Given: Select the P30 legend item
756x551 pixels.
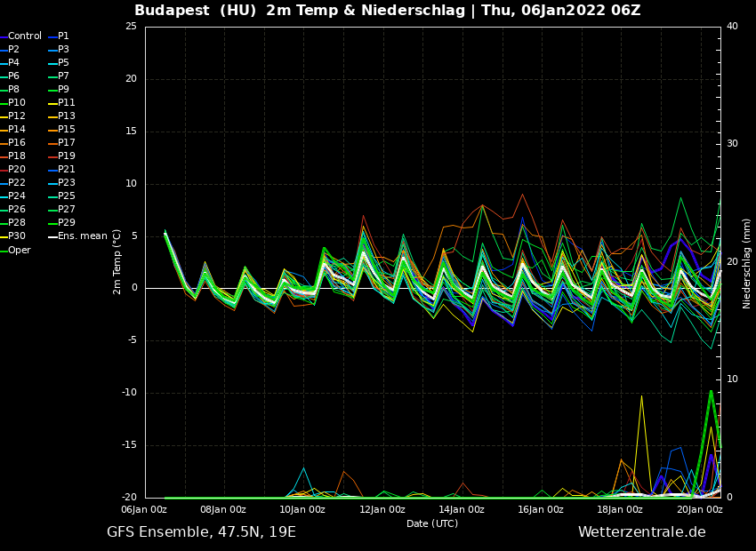Looking at the screenshot, I should pyautogui.click(x=17, y=236).
